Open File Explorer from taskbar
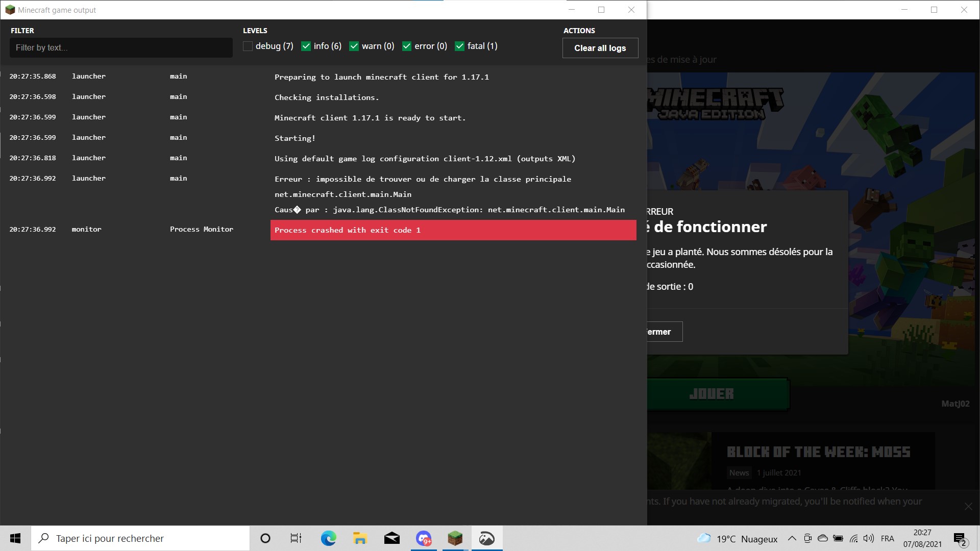980x551 pixels. 360,538
